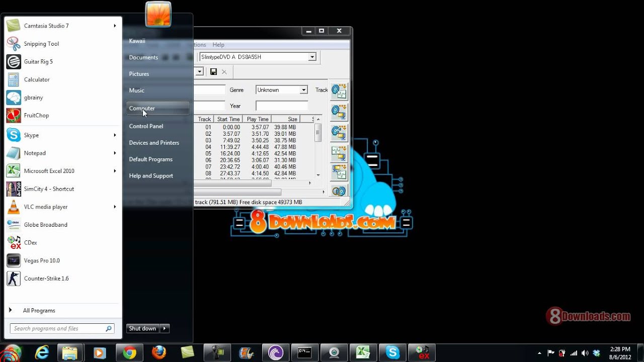Click the Extract CD tracks to compressed audio icon

coord(340,112)
